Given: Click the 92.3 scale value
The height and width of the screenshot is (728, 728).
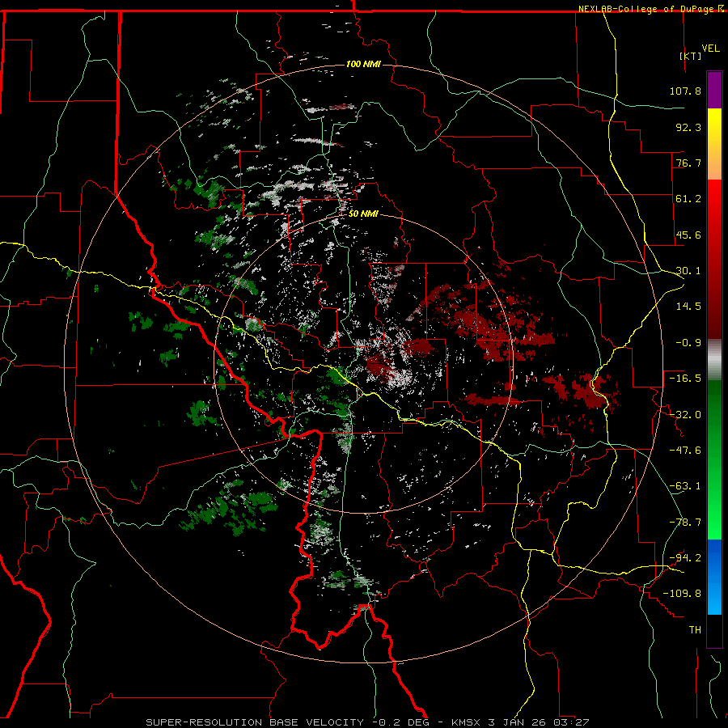Looking at the screenshot, I should 688,127.
